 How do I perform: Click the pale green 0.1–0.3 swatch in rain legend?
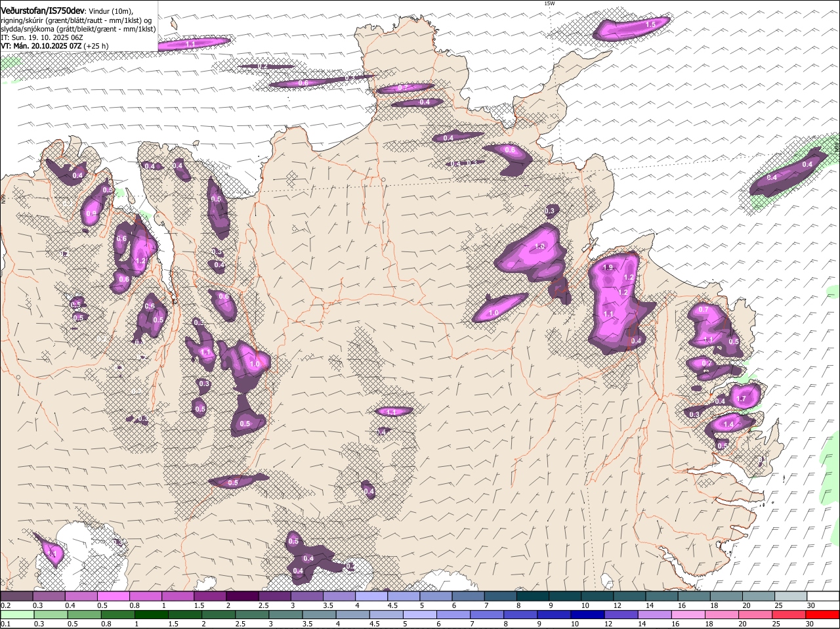[x=18, y=615]
